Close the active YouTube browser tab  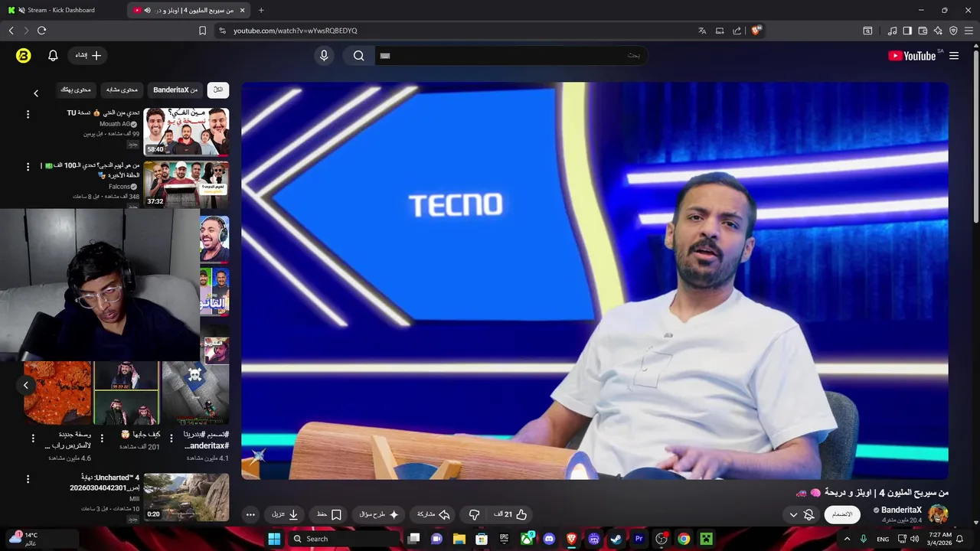[243, 10]
